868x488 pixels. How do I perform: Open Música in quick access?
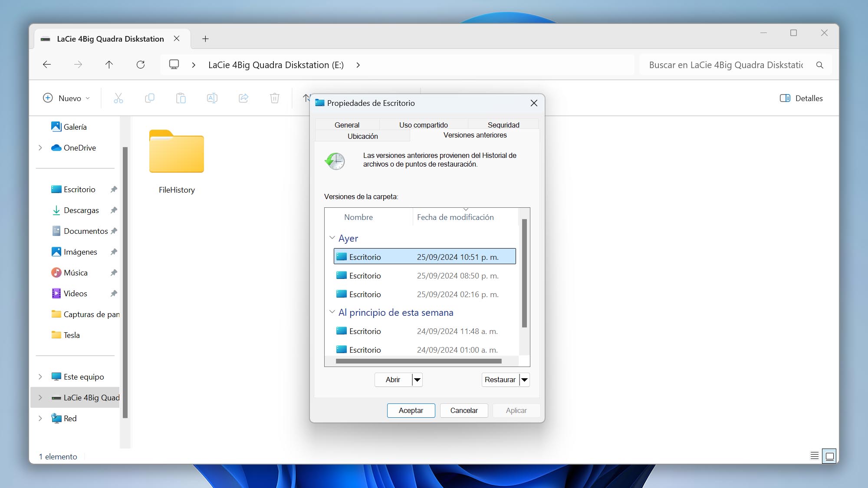(x=76, y=273)
